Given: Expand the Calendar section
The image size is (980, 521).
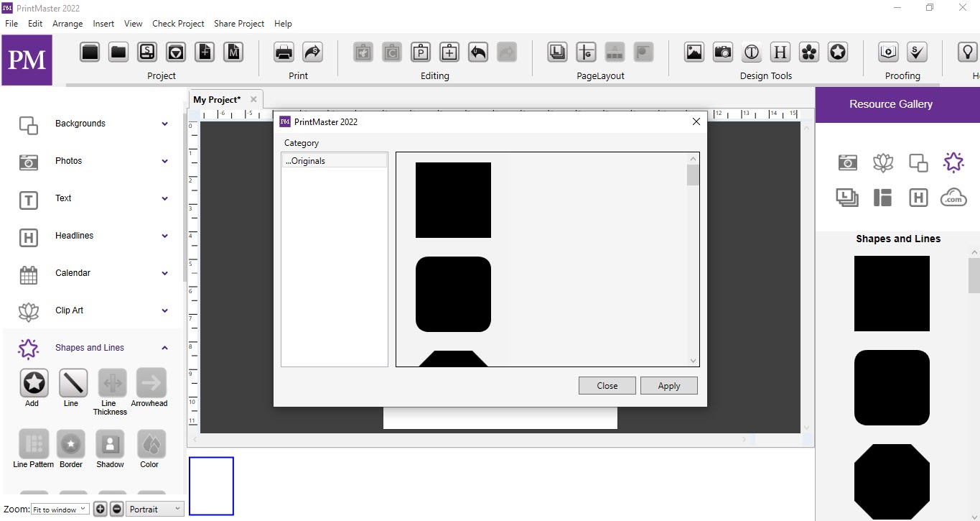Looking at the screenshot, I should tap(164, 273).
